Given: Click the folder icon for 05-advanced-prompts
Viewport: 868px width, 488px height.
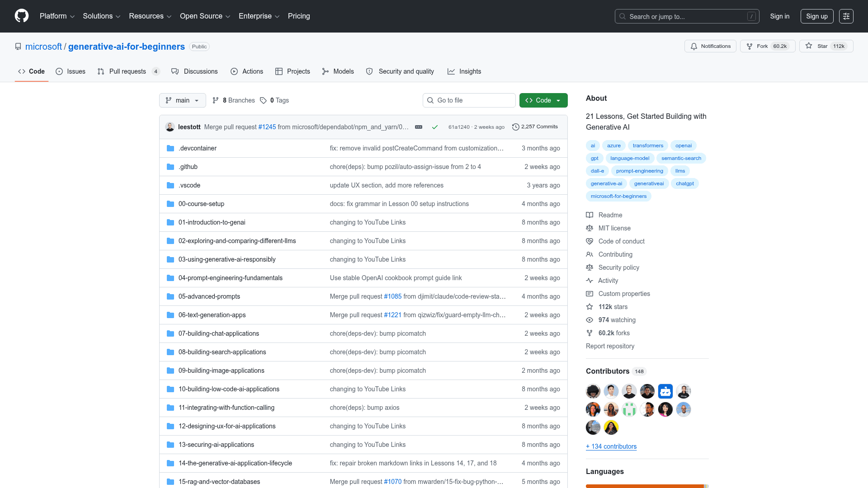Looking at the screenshot, I should (170, 296).
